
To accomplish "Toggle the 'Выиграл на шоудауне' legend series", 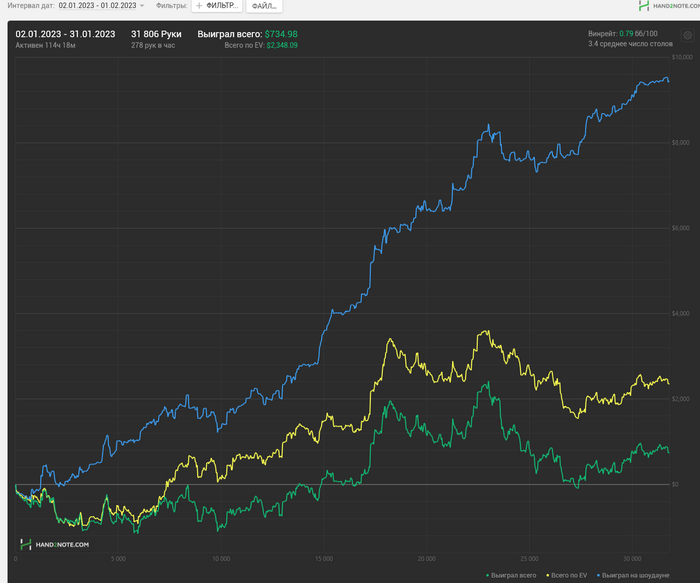I will 633,575.
